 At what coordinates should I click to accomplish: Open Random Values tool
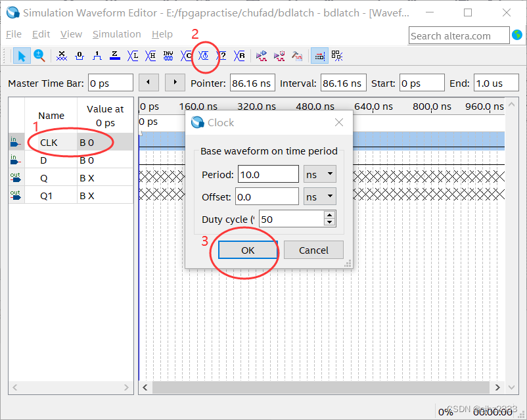point(239,56)
